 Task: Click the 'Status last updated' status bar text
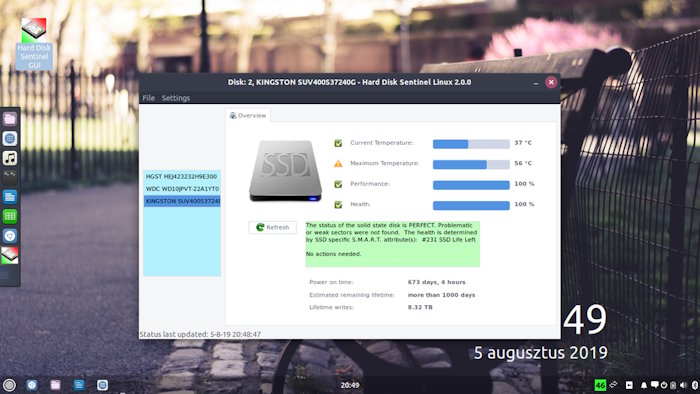click(200, 334)
